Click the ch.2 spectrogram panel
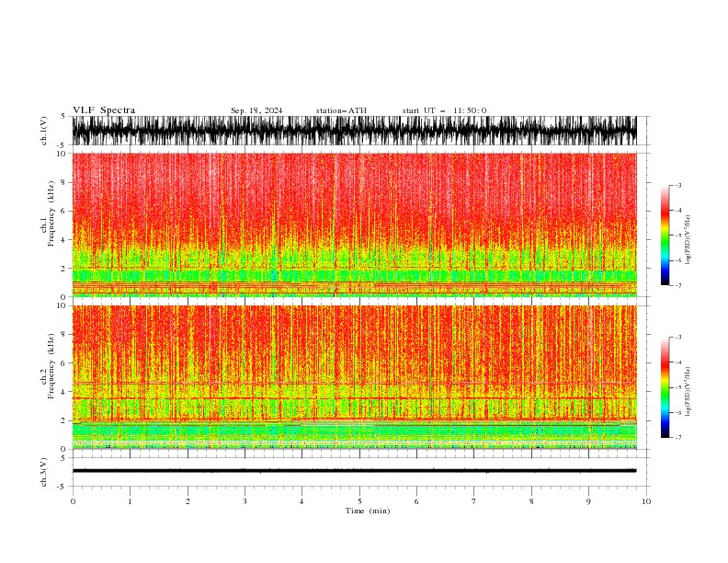This screenshot has width=728, height=563. point(355,377)
